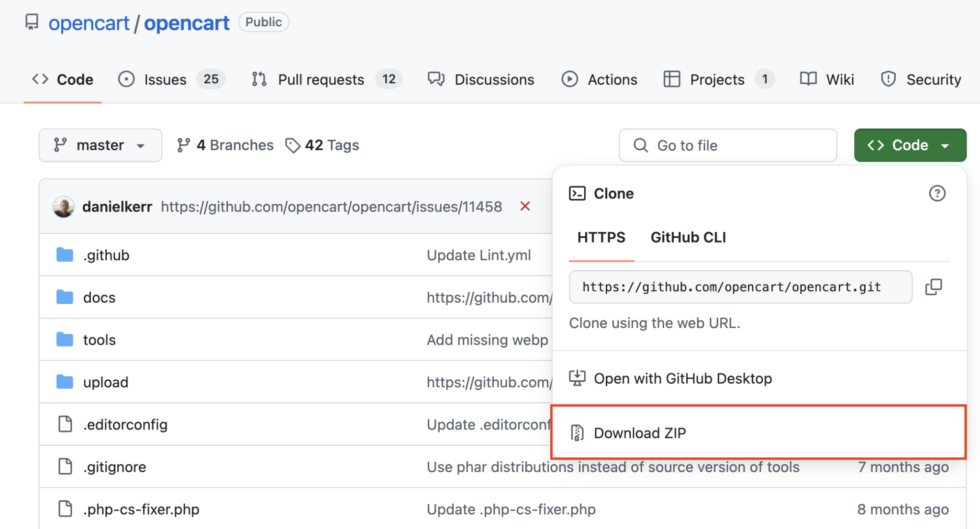This screenshot has height=529, width=980.
Task: Open the master branch dropdown
Action: 100,145
